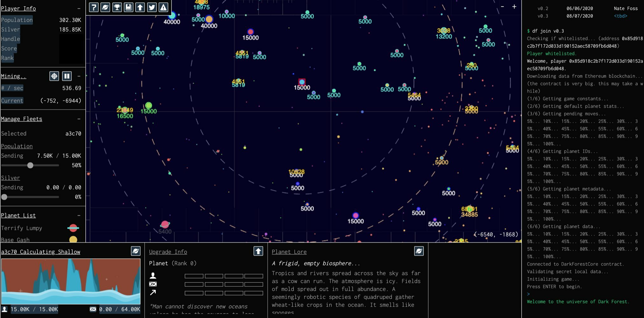Select Base Gash in the Planet List
Screen dimensions: 644x318
click(x=16, y=240)
